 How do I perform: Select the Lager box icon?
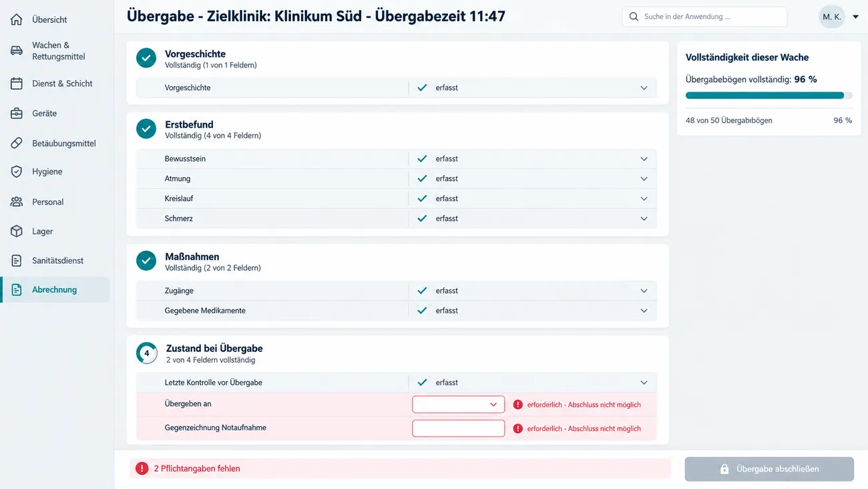click(17, 231)
